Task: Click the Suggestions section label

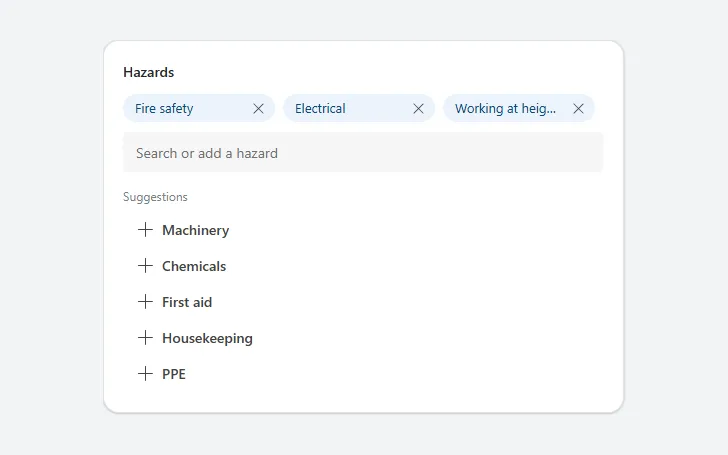Action: [x=155, y=197]
